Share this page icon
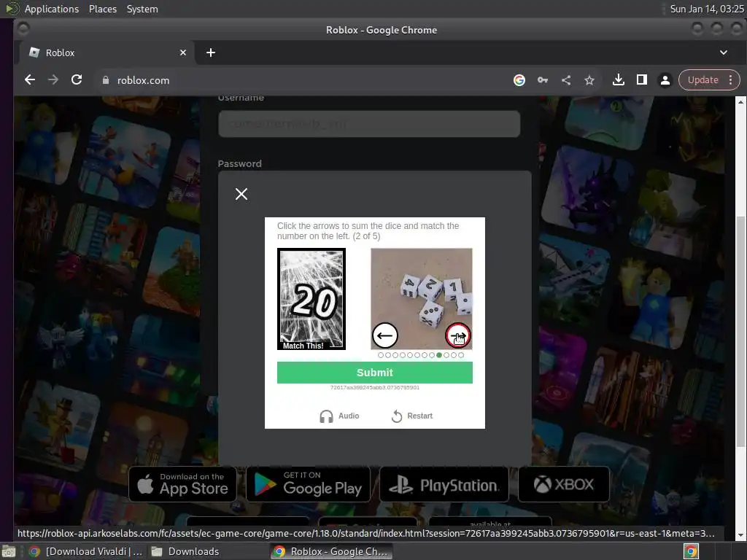Image resolution: width=747 pixels, height=560 pixels. click(566, 80)
